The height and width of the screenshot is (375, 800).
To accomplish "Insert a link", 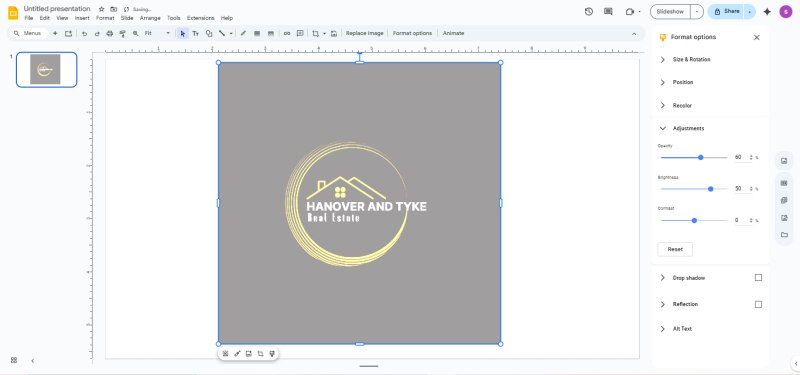I will 287,33.
